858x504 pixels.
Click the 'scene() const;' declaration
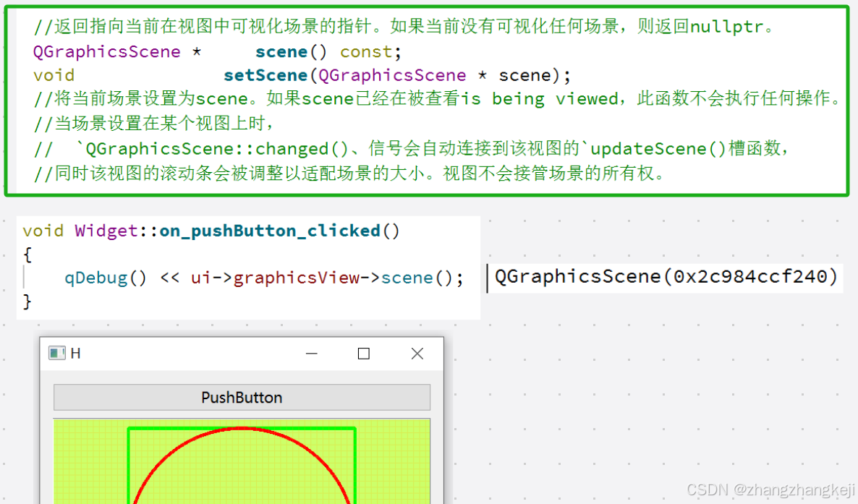pos(328,52)
